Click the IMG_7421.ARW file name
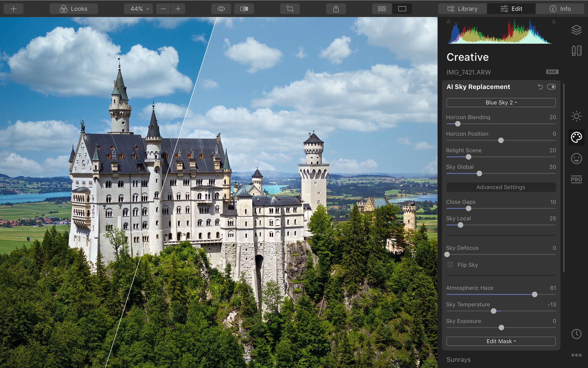588x368 pixels. click(x=469, y=72)
